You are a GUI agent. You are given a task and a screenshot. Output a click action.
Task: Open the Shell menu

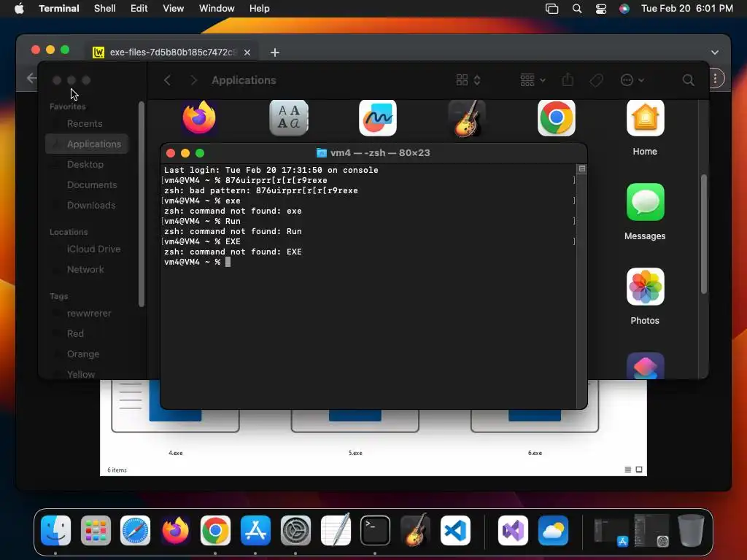tap(104, 9)
